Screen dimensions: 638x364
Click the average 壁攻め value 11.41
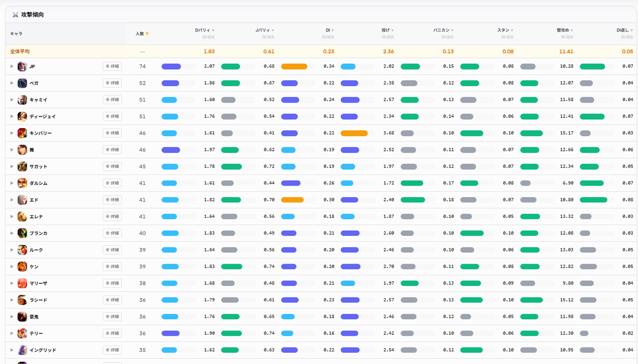pyautogui.click(x=566, y=52)
